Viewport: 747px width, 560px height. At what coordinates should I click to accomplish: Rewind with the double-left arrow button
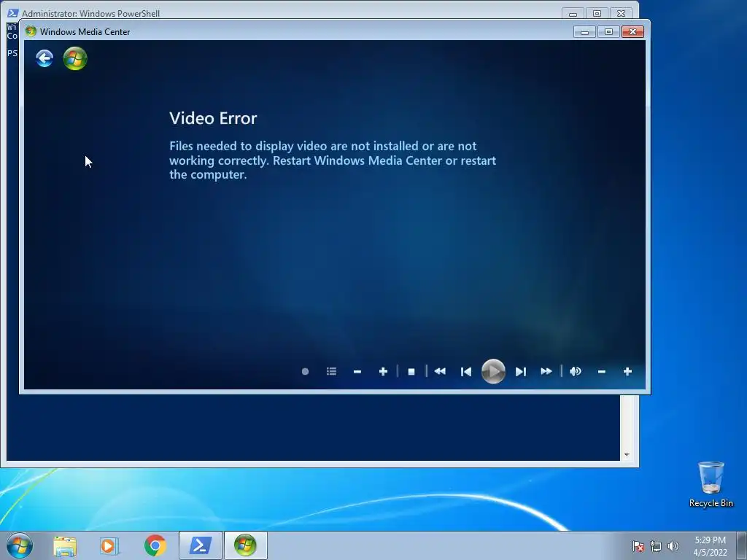click(x=440, y=371)
